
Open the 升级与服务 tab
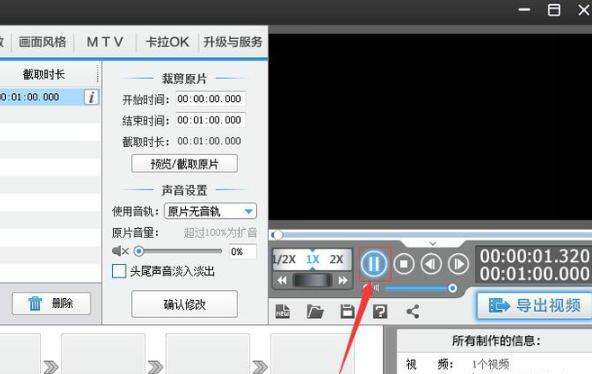point(233,42)
